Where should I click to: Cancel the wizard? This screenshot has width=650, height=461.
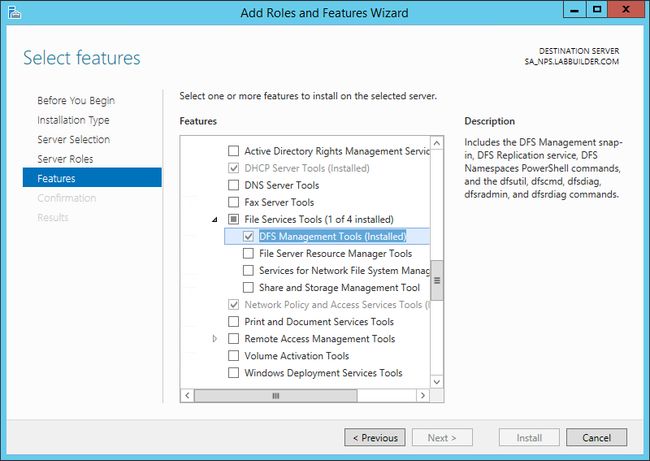tap(597, 437)
